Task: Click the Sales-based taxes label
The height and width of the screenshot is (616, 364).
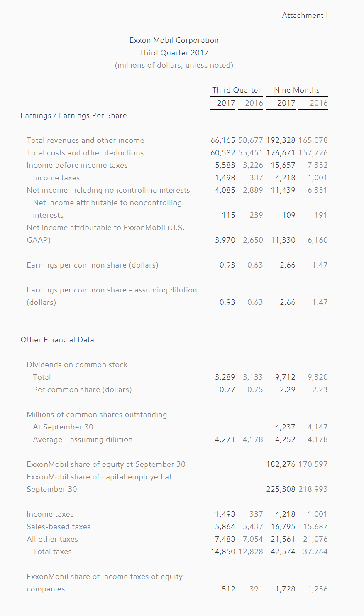Action: tap(59, 527)
